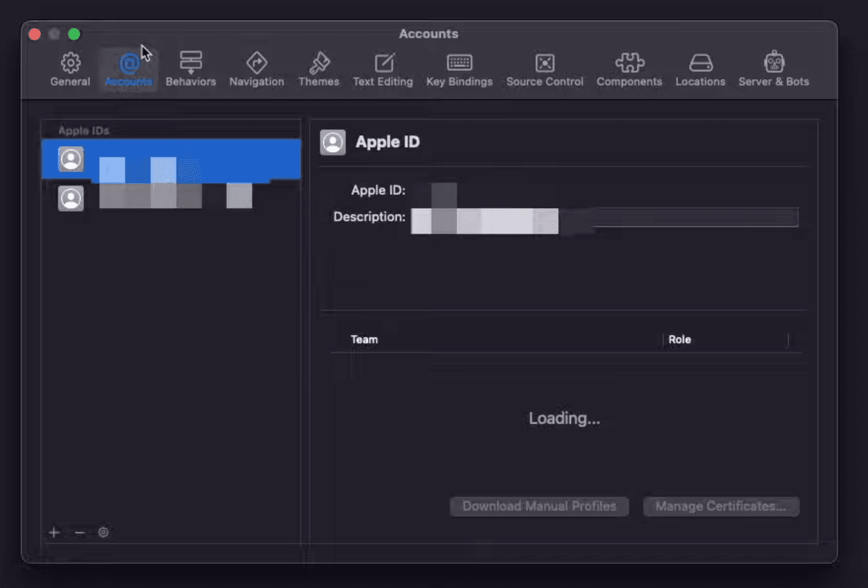Screen dimensions: 868x588
Task: Open the Server & Bots pane
Action: 774,68
